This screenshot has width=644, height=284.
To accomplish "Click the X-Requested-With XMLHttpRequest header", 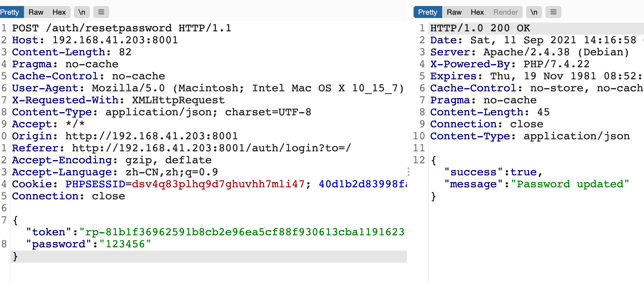I will tap(119, 100).
